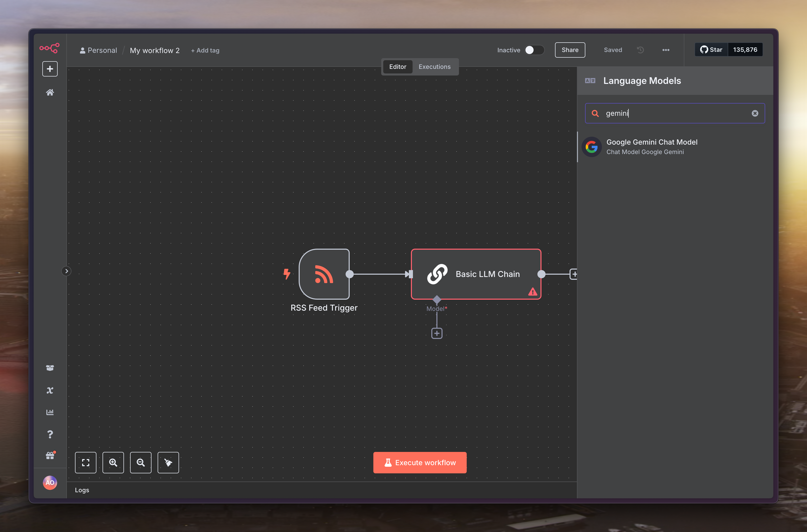This screenshot has width=807, height=532.
Task: Expand the collapsed left sidebar chevron
Action: (x=67, y=271)
